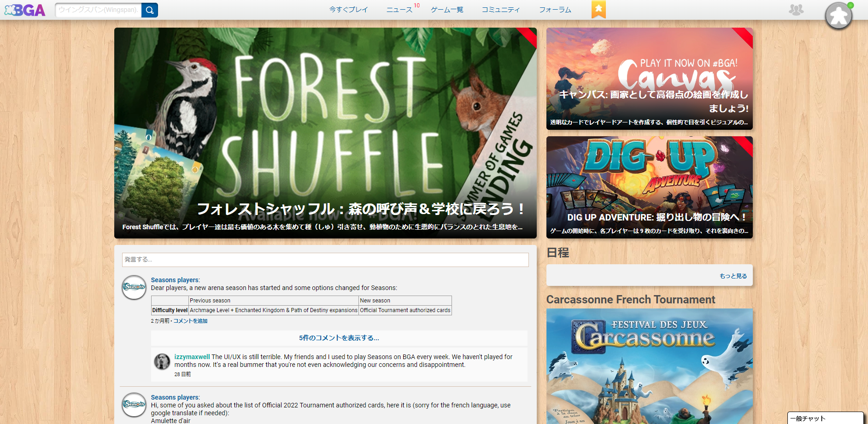Click the first Seasons group avatar icon
868x424 pixels.
click(x=134, y=287)
